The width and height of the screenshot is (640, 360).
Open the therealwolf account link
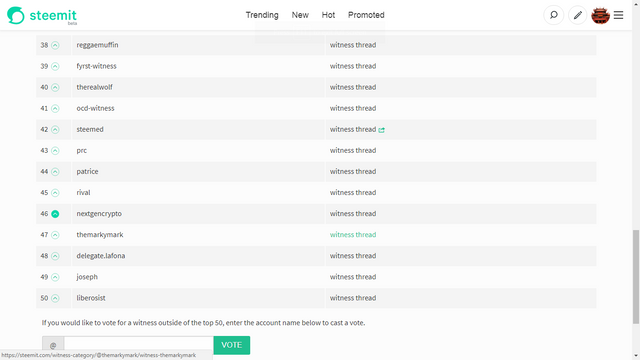(94, 87)
